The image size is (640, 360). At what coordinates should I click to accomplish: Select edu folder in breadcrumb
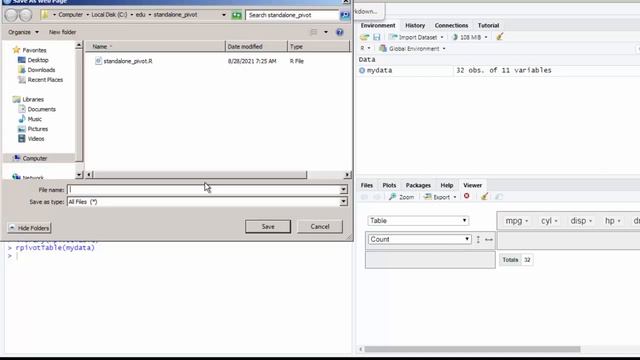[x=140, y=15]
